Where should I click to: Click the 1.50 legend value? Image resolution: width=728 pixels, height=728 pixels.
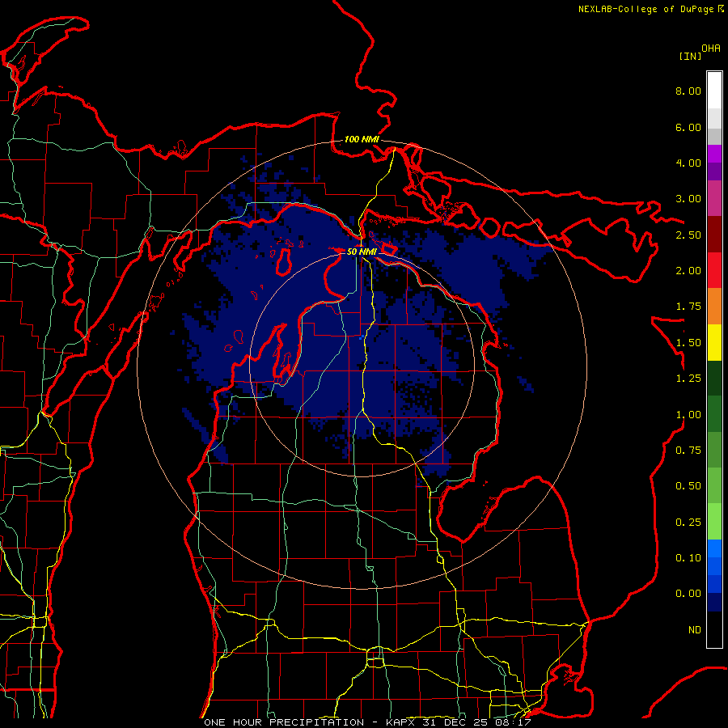(688, 343)
